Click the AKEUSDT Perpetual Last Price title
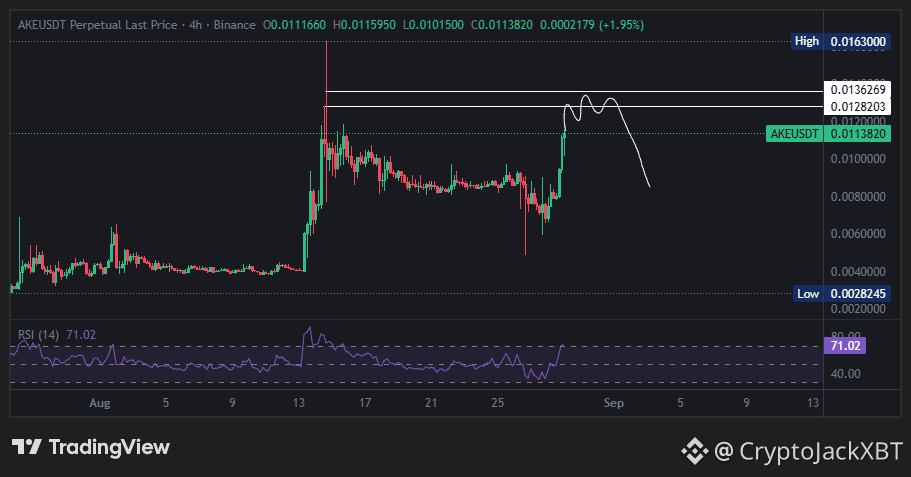 coord(98,25)
